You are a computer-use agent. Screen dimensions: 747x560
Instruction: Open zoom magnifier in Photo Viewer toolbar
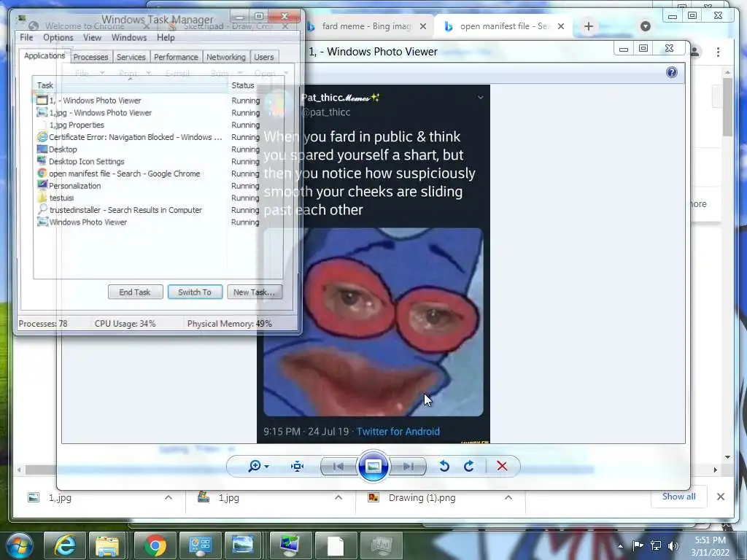[258, 466]
